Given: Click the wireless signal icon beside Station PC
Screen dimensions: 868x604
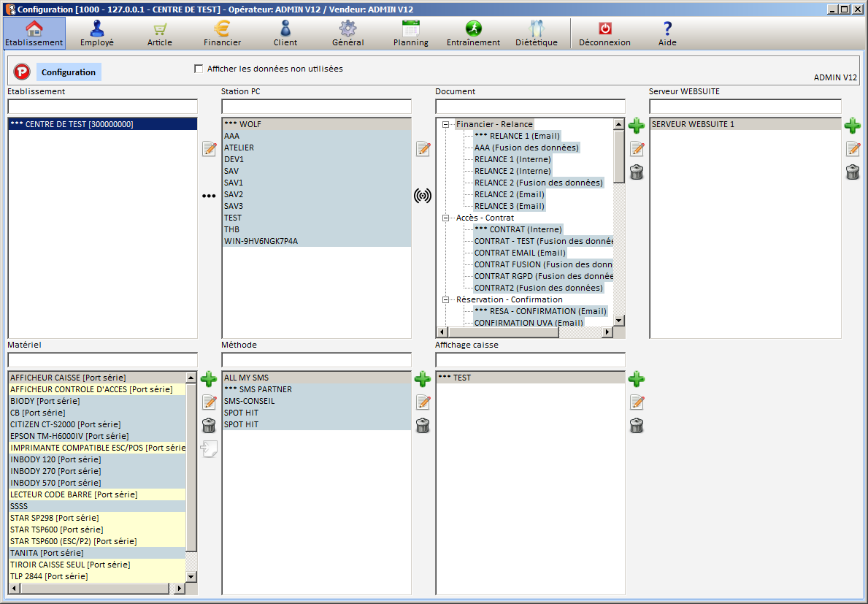Looking at the screenshot, I should click(423, 196).
